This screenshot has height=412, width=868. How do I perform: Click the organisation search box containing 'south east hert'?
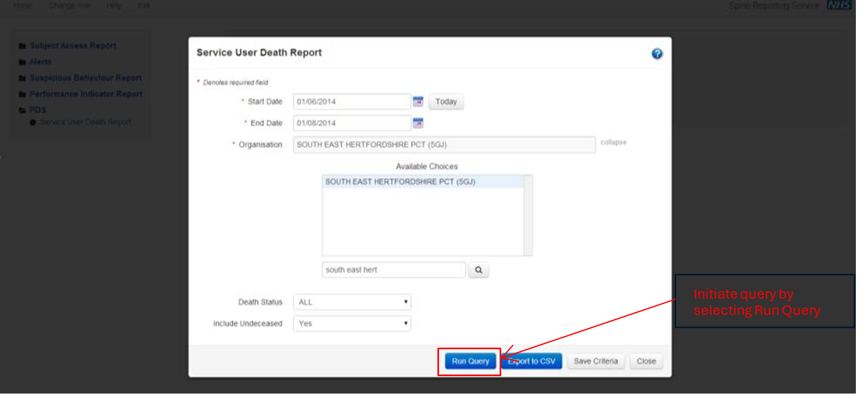click(394, 270)
